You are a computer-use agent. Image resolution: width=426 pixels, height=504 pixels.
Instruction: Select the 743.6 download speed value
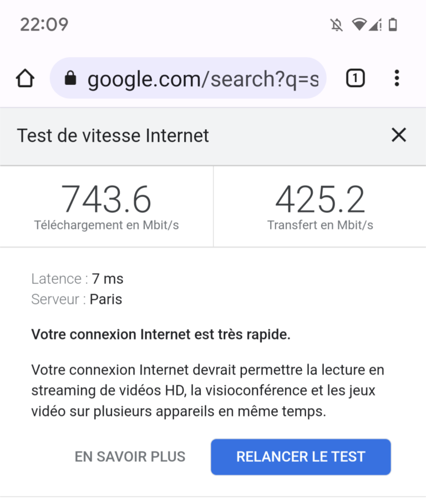[x=106, y=200]
